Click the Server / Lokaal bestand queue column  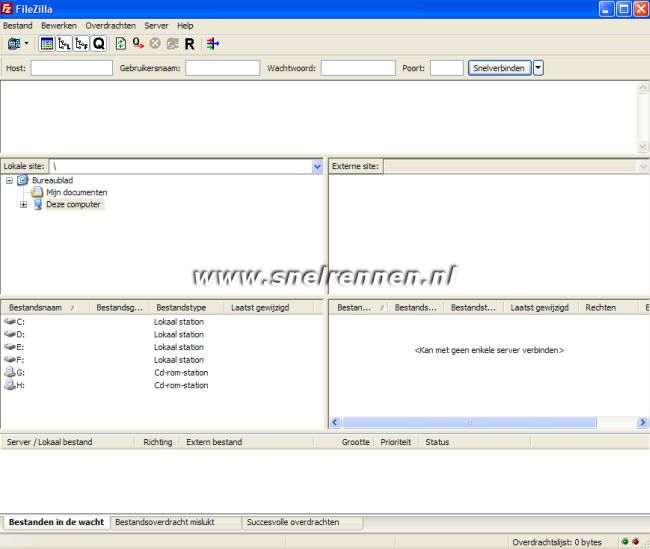68,442
